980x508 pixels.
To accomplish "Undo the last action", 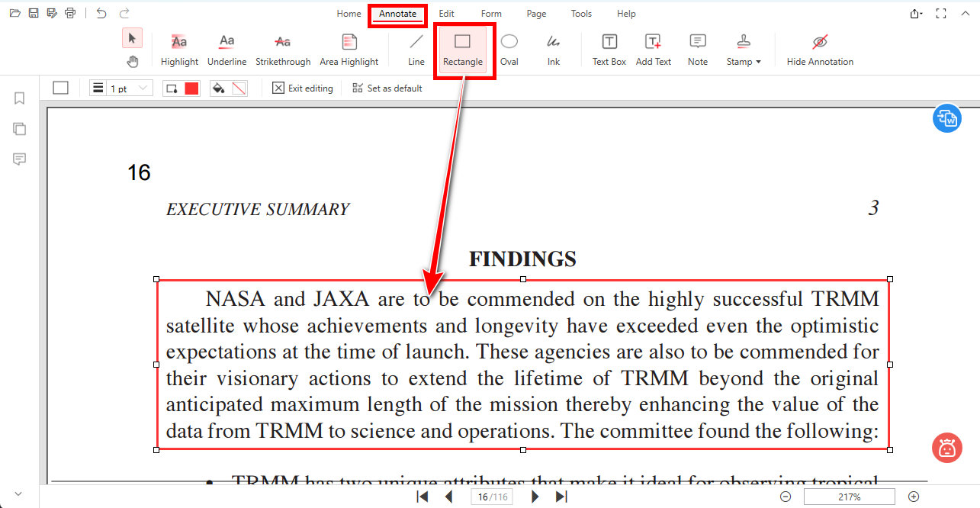I will [102, 13].
